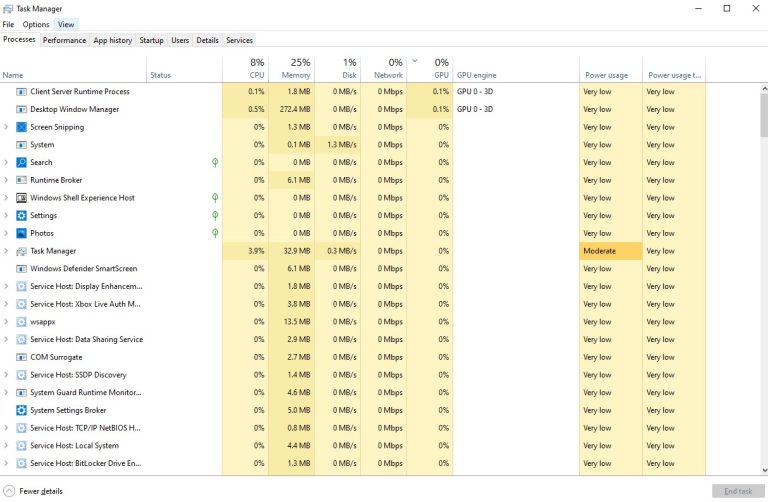768x502 pixels.
Task: Switch to the Users tab
Action: point(180,40)
